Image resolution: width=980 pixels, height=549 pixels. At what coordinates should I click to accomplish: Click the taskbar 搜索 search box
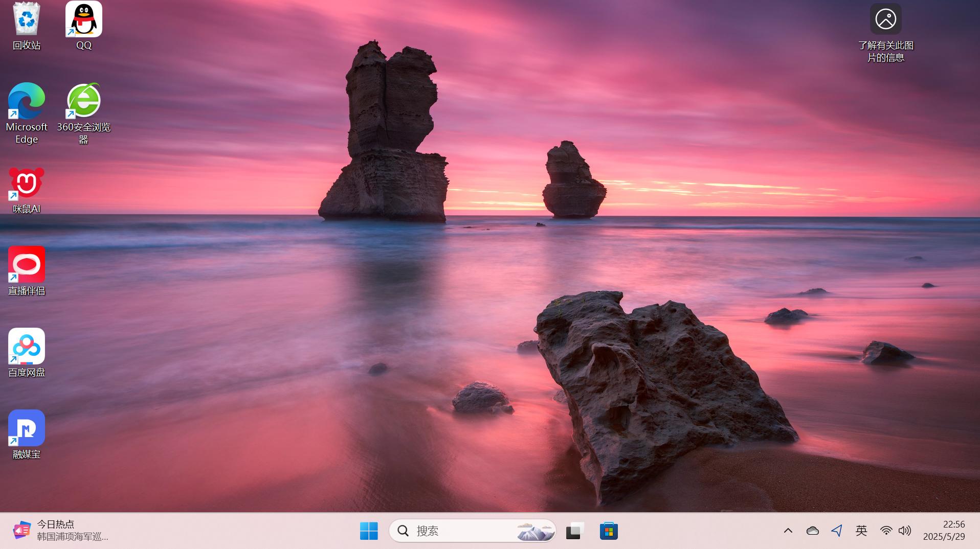pyautogui.click(x=460, y=531)
